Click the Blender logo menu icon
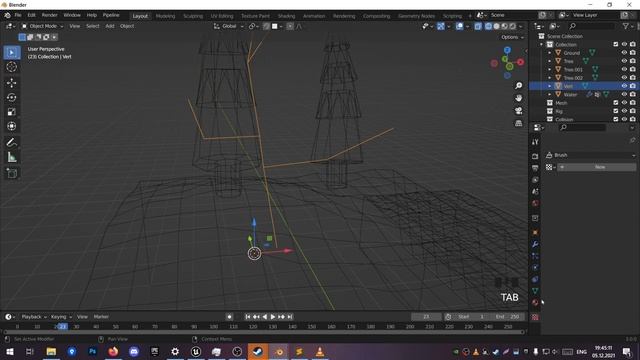The height and width of the screenshot is (360, 640). coord(7,15)
